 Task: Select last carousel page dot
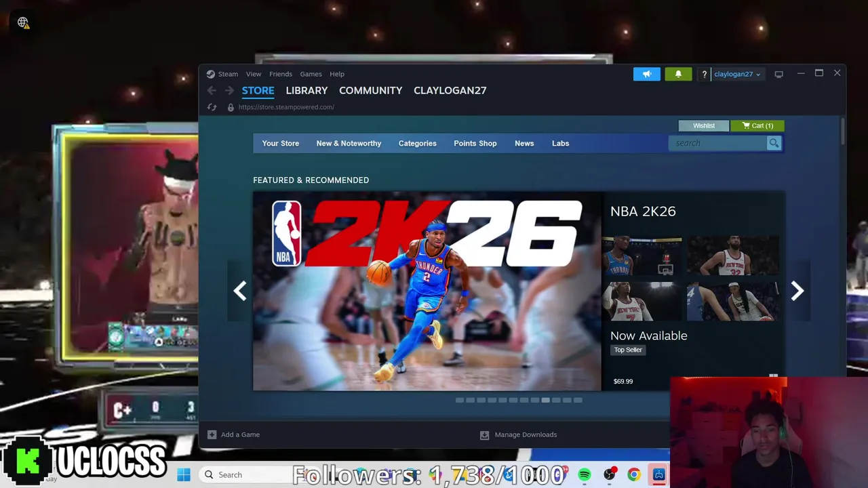point(578,400)
